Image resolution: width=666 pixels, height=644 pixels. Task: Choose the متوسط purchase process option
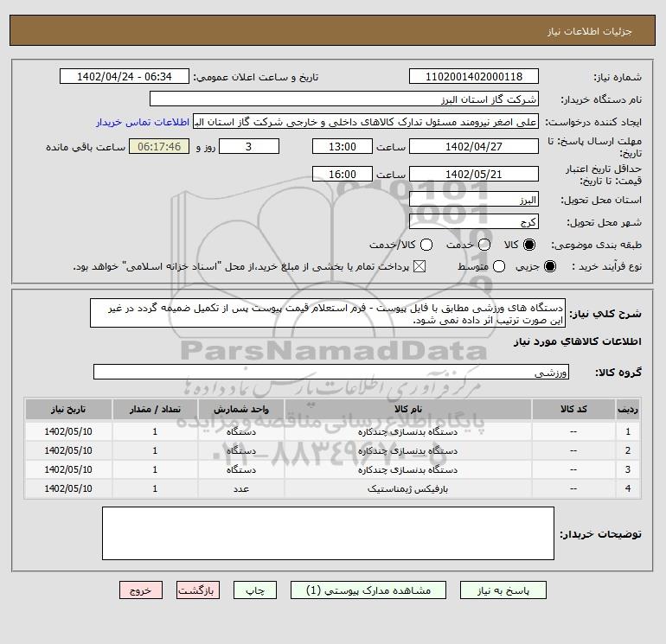click(499, 266)
